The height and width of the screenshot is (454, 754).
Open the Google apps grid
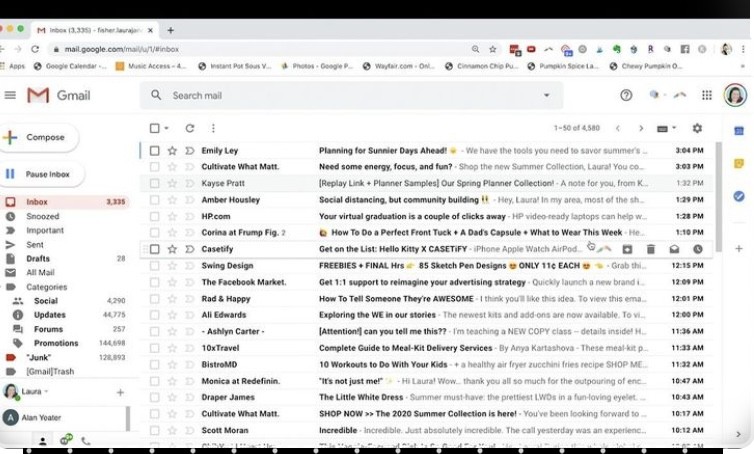pos(706,95)
